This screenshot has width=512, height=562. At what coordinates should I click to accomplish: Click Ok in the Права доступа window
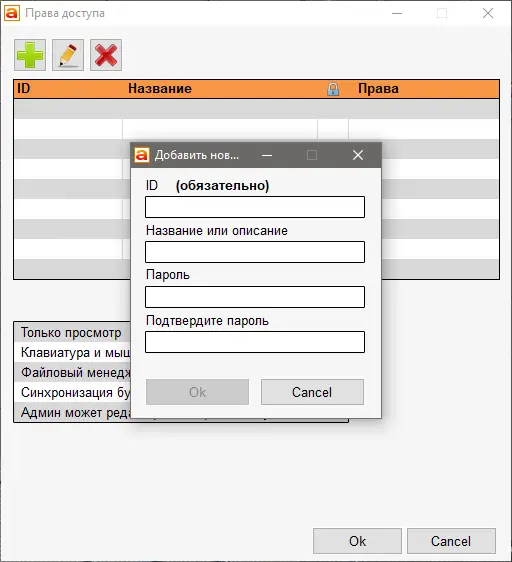coord(357,541)
